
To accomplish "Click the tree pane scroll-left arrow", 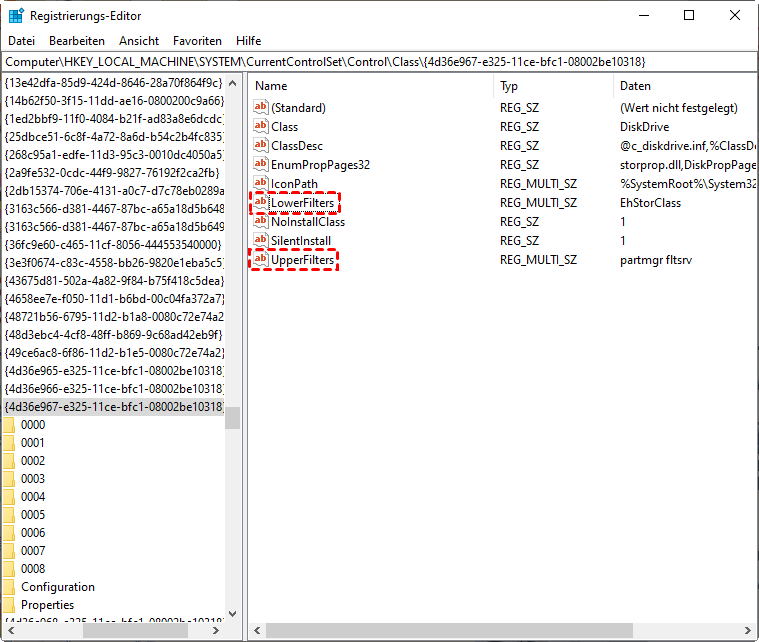I will pyautogui.click(x=11, y=630).
